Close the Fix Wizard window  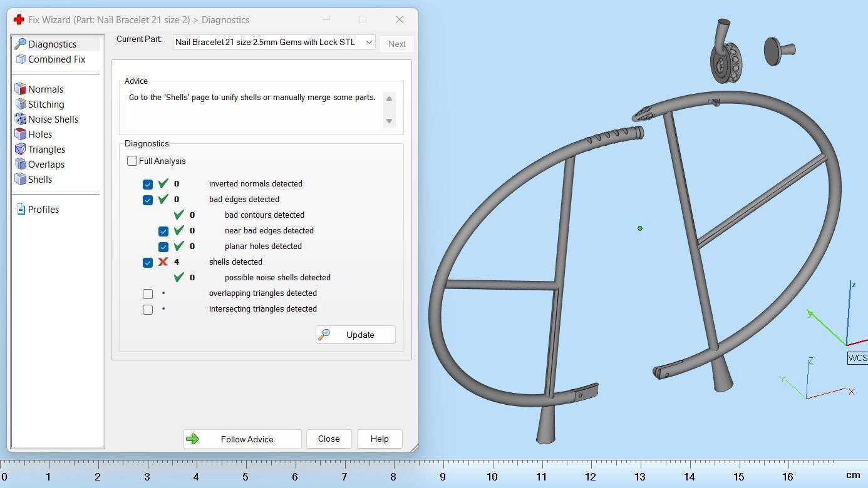point(400,19)
